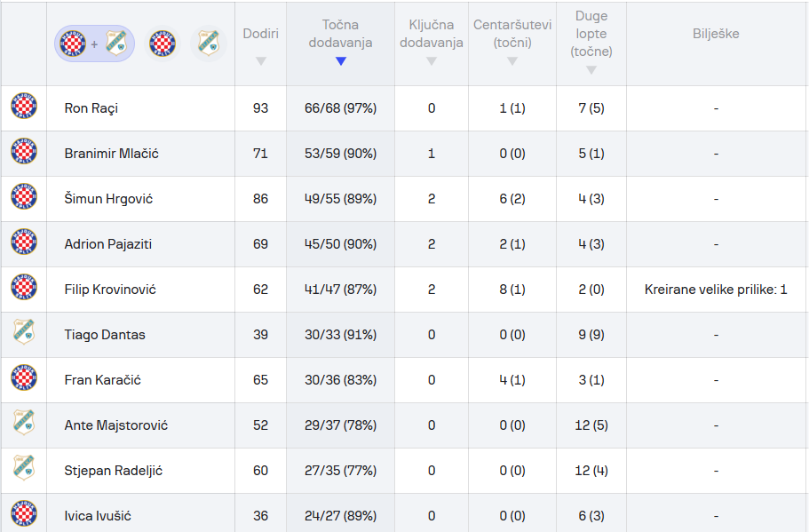Open player Adrion Pajaziti

107,244
